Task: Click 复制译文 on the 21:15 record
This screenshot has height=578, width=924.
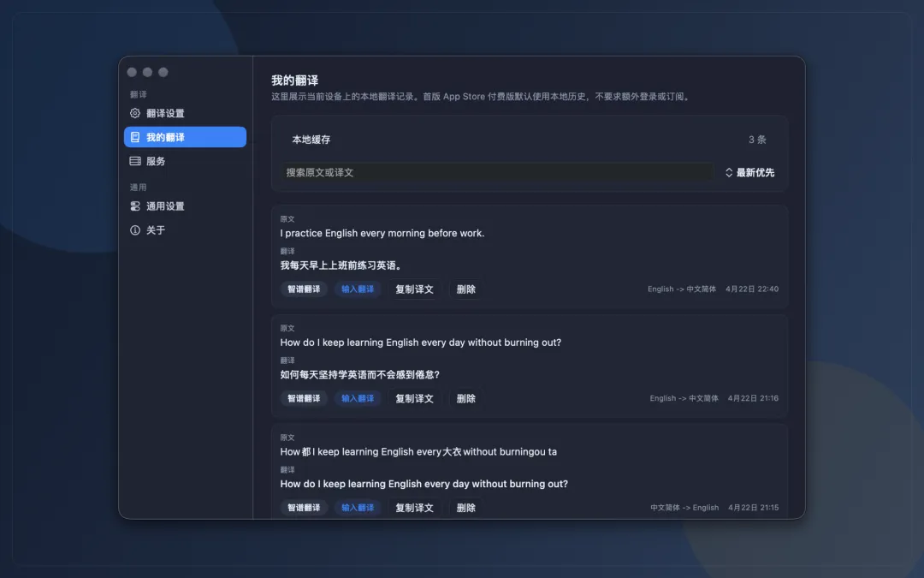Action: 414,508
